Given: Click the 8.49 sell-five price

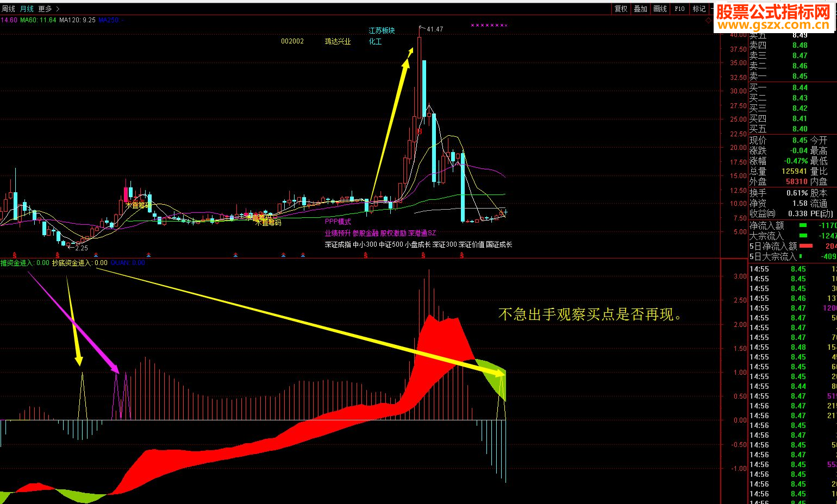Looking at the screenshot, I should (x=799, y=35).
